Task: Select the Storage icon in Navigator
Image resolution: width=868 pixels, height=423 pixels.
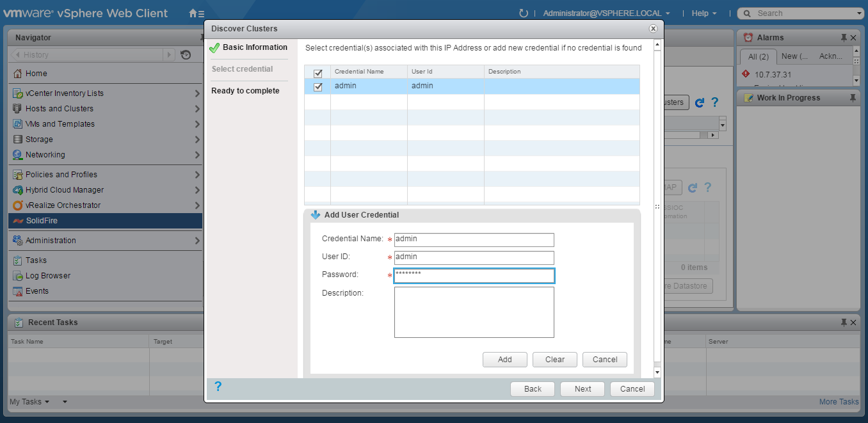Action: [x=18, y=140]
